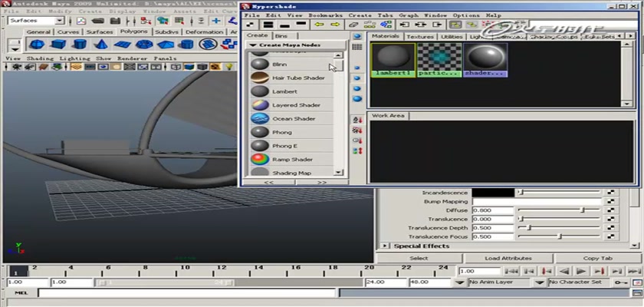Create a polygon cone from the shelf

pyautogui.click(x=100, y=44)
